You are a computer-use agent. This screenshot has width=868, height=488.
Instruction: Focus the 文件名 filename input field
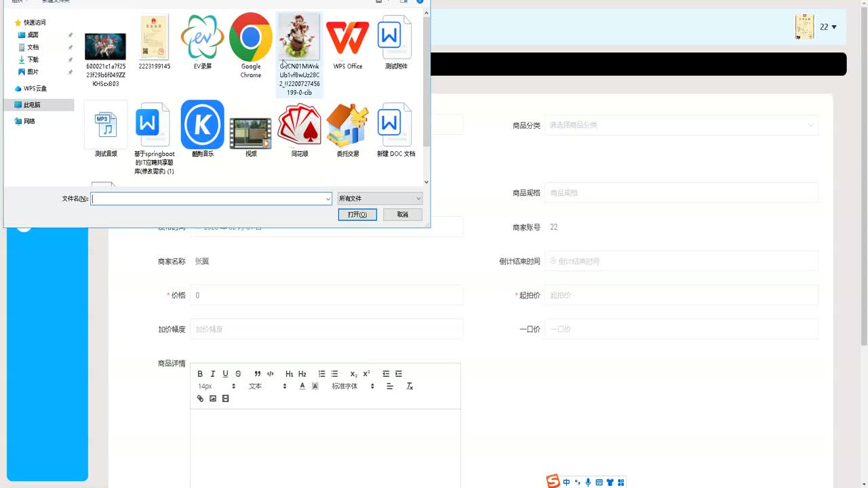point(208,199)
